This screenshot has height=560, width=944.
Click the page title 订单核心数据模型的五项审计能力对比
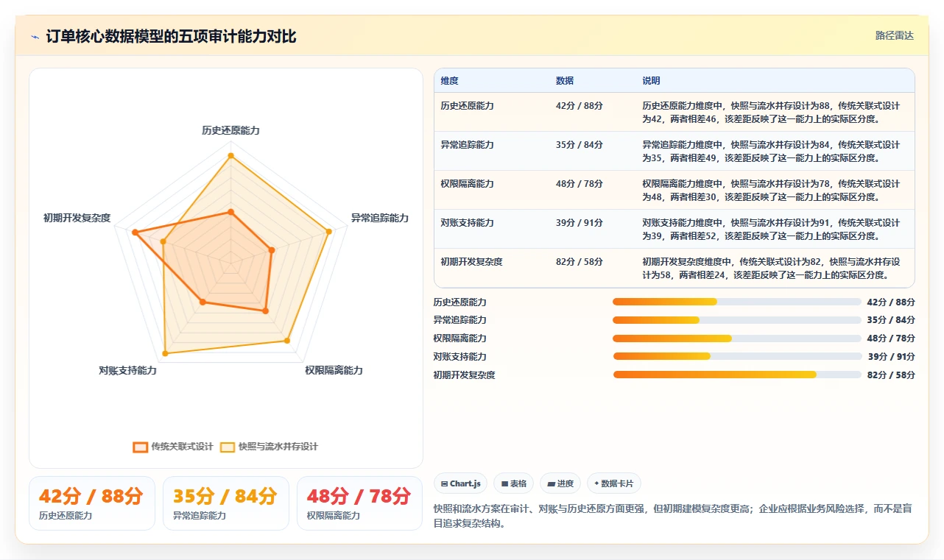(171, 37)
